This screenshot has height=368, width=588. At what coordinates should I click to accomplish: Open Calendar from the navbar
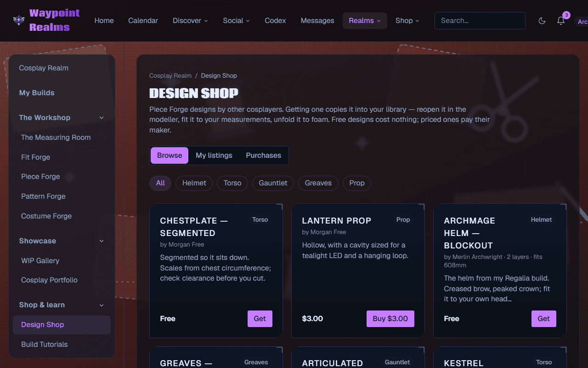click(x=143, y=21)
